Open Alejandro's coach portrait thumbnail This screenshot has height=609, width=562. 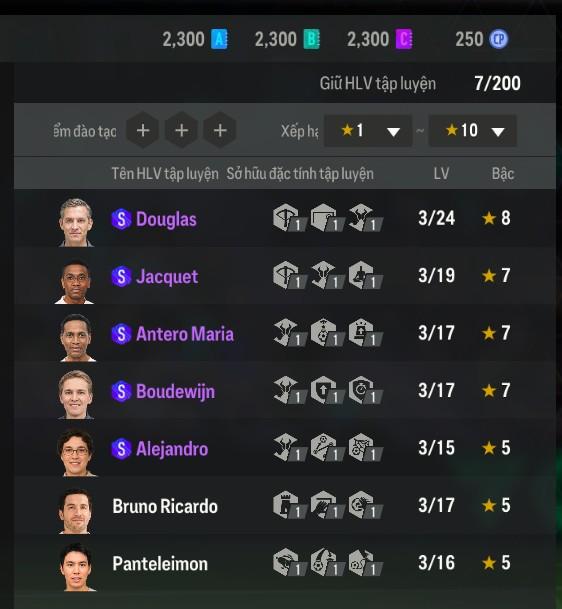point(76,452)
